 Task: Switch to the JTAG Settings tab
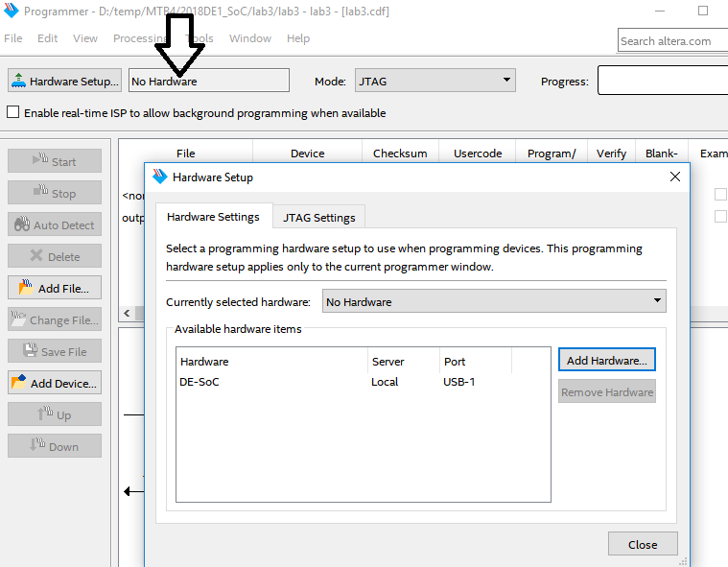318,218
